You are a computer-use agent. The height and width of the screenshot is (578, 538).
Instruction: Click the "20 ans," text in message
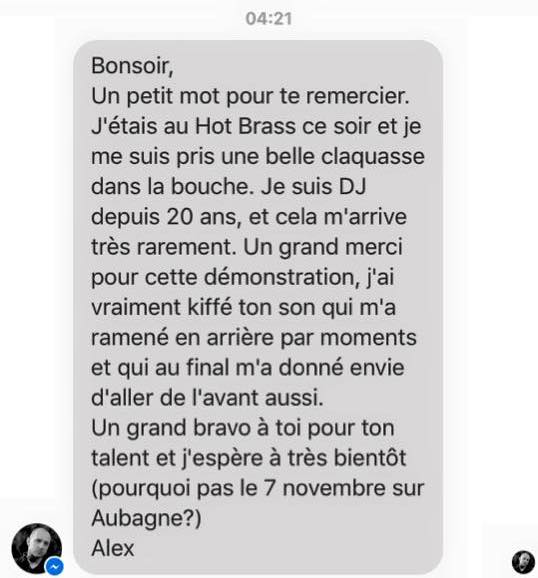click(x=204, y=217)
